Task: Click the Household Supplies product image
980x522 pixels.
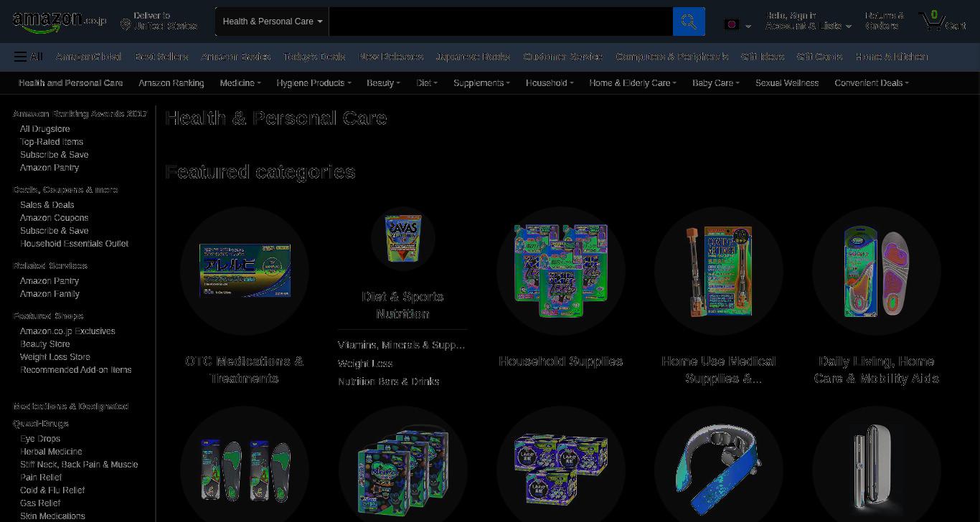Action: click(560, 271)
